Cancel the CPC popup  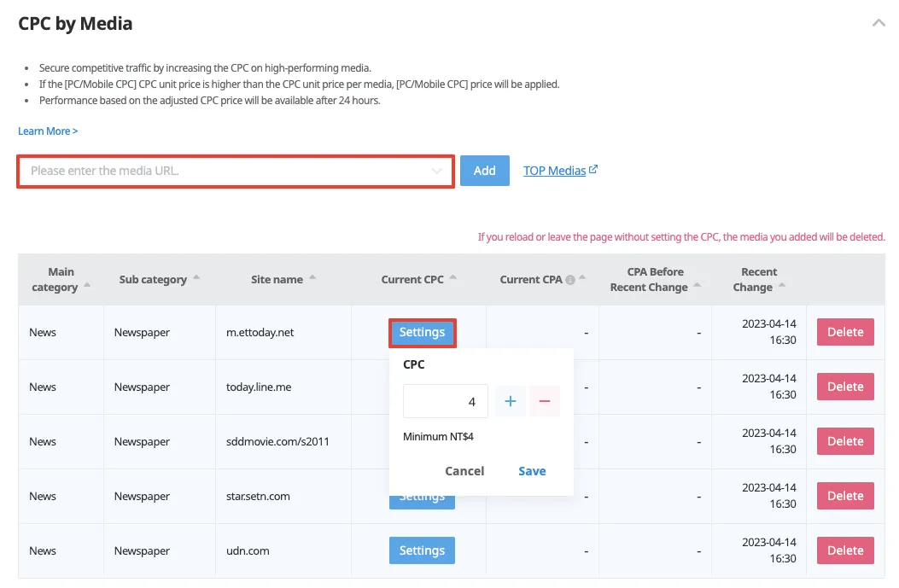pyautogui.click(x=464, y=471)
